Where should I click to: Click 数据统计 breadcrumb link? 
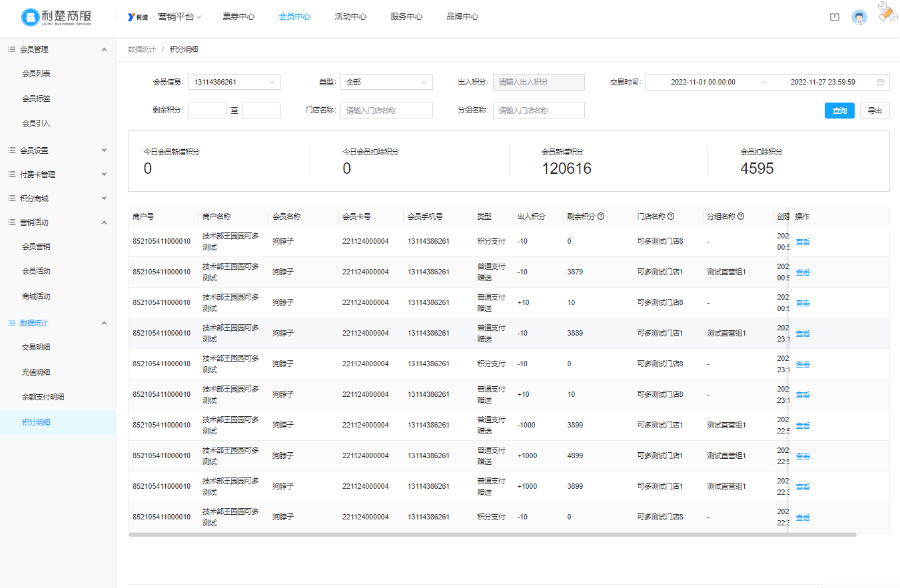tap(142, 49)
